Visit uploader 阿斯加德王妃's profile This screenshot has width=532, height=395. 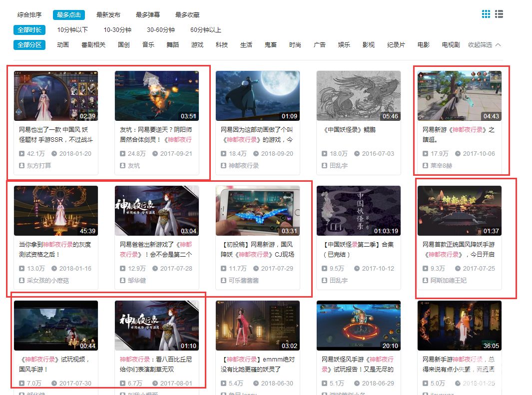(445, 281)
